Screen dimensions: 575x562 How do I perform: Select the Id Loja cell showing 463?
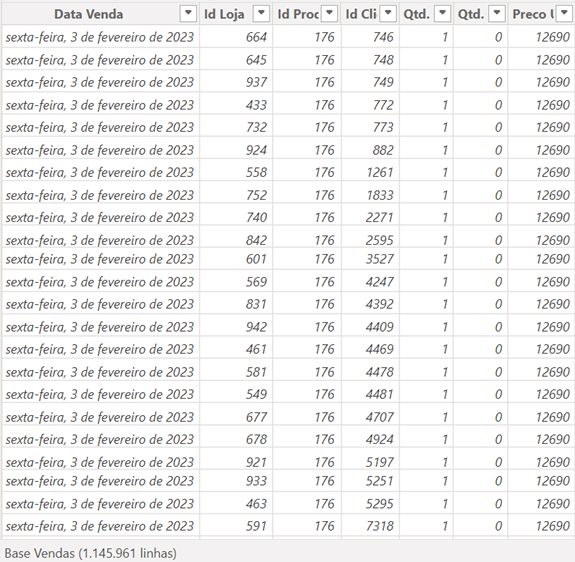236,504
